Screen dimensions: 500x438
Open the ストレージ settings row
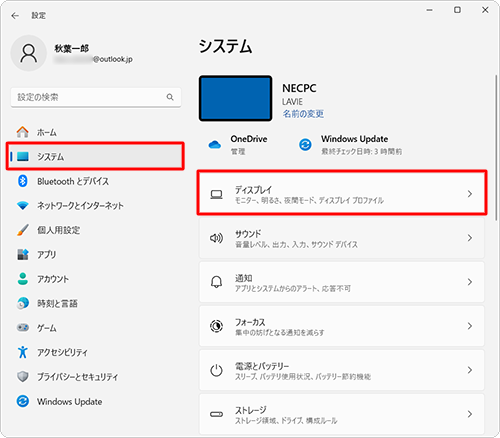342,414
